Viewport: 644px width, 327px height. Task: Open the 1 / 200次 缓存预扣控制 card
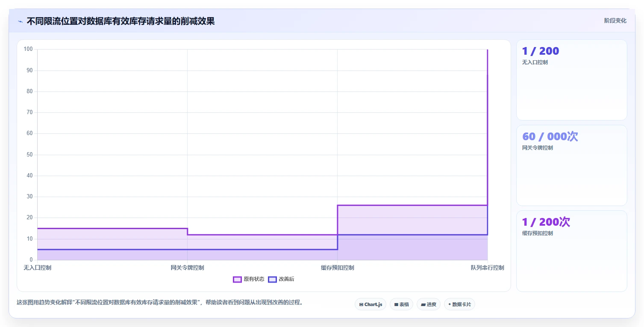571,251
